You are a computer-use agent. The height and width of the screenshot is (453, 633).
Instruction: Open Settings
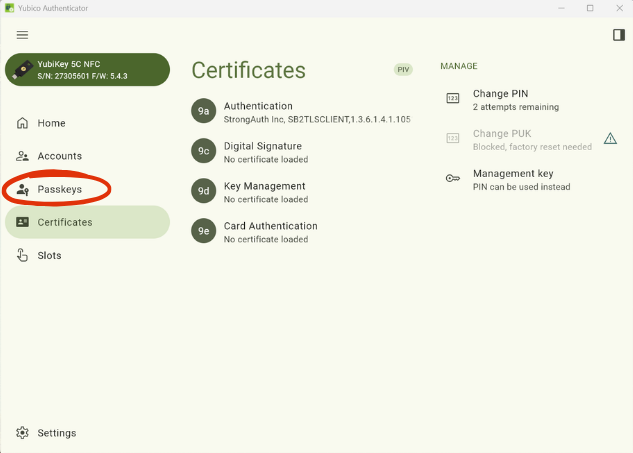[x=88, y=433]
